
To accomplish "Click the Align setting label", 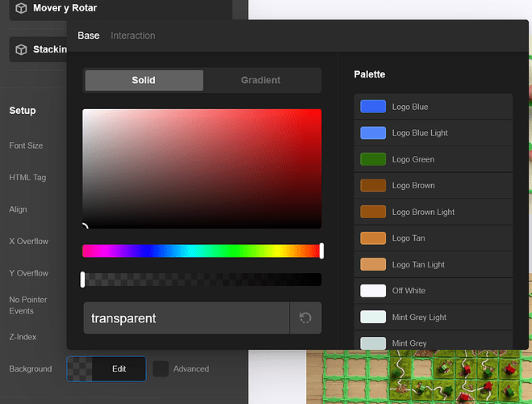I will pyautogui.click(x=18, y=209).
